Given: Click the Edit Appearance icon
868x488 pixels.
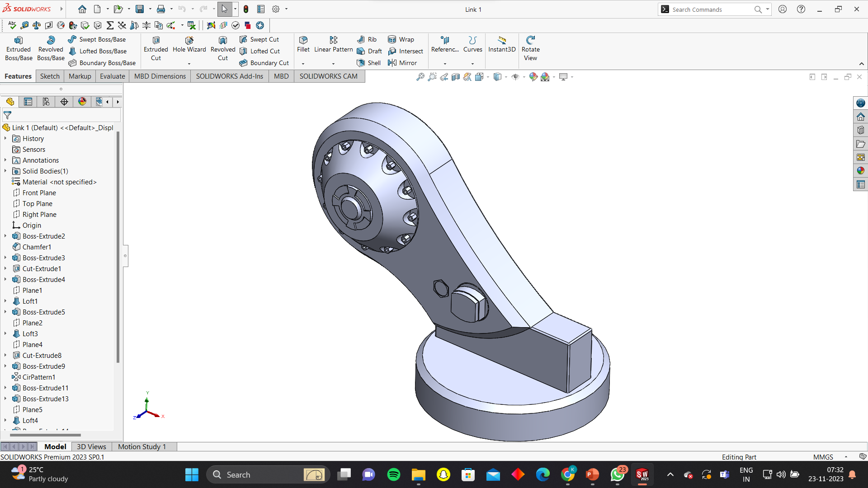Looking at the screenshot, I should click(x=533, y=77).
